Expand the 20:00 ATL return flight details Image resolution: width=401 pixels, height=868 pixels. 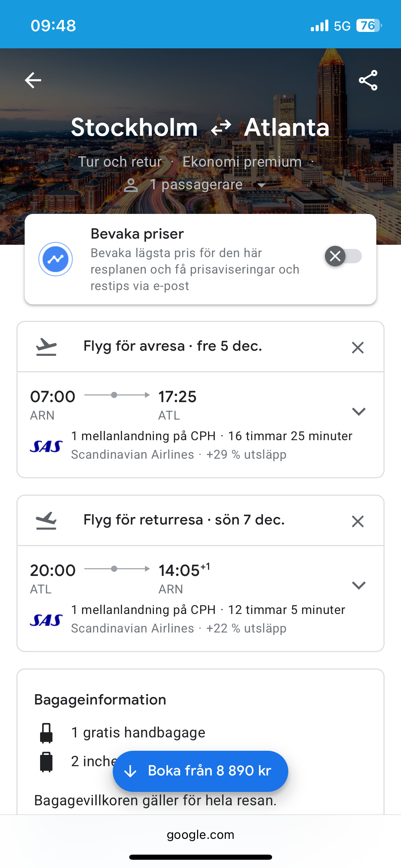click(359, 585)
